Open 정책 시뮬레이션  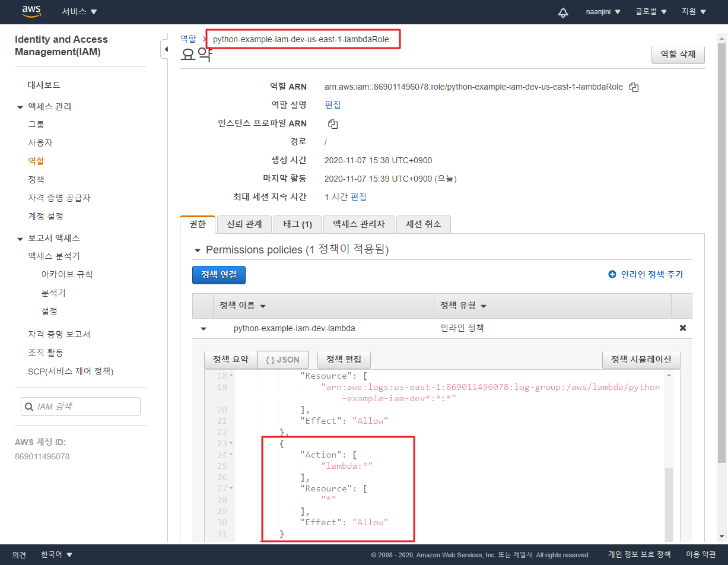coord(641,360)
